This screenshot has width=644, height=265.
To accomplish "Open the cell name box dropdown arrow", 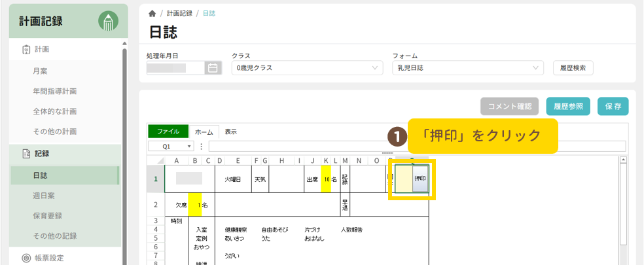I will click(x=190, y=146).
